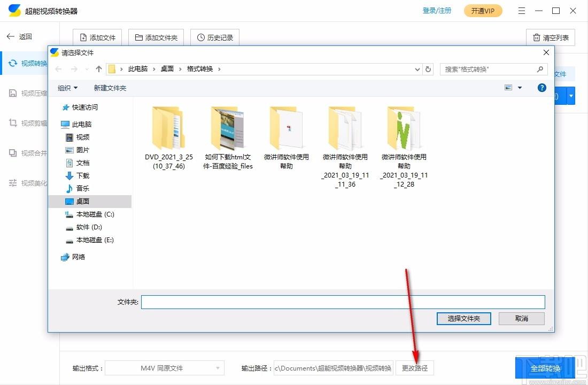Image resolution: width=588 pixels, height=385 pixels.
Task: Select 下载 in the navigation tree
Action: pos(78,175)
